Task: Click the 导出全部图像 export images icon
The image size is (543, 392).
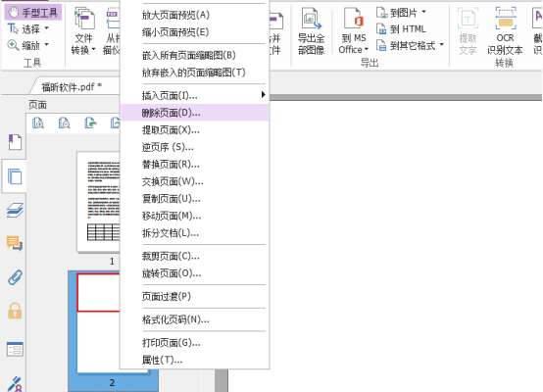Action: [311, 31]
